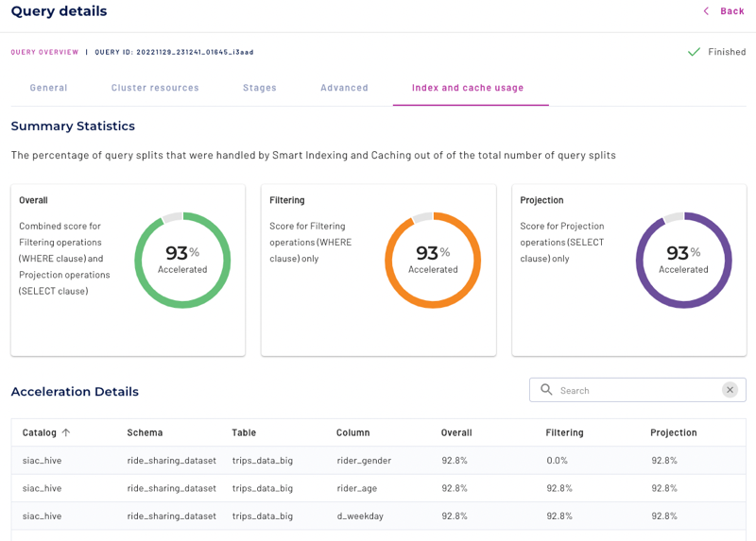Go back using the Back link

[731, 11]
